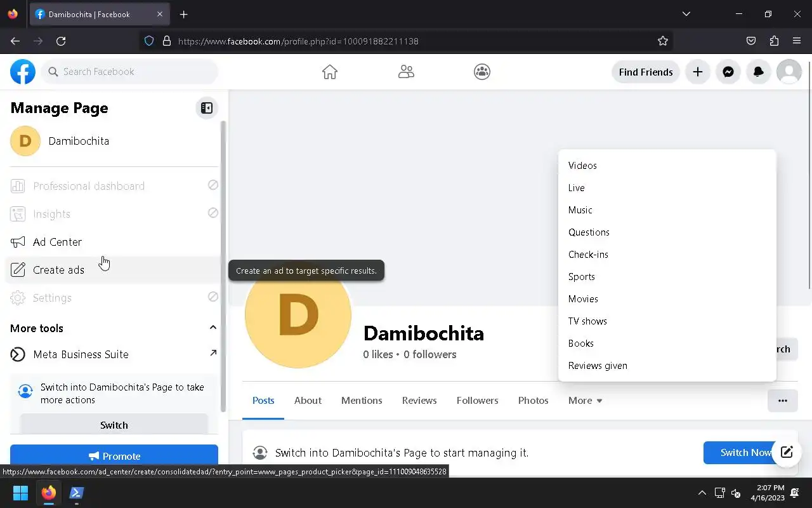This screenshot has height=508, width=812.
Task: Click the Search Facebook input field
Action: tap(129, 72)
